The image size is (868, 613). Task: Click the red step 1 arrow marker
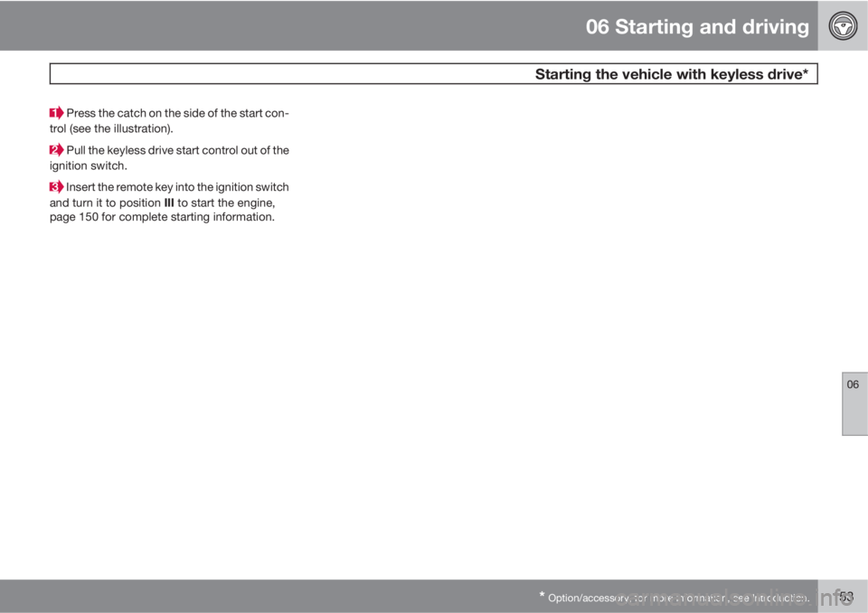click(x=57, y=114)
